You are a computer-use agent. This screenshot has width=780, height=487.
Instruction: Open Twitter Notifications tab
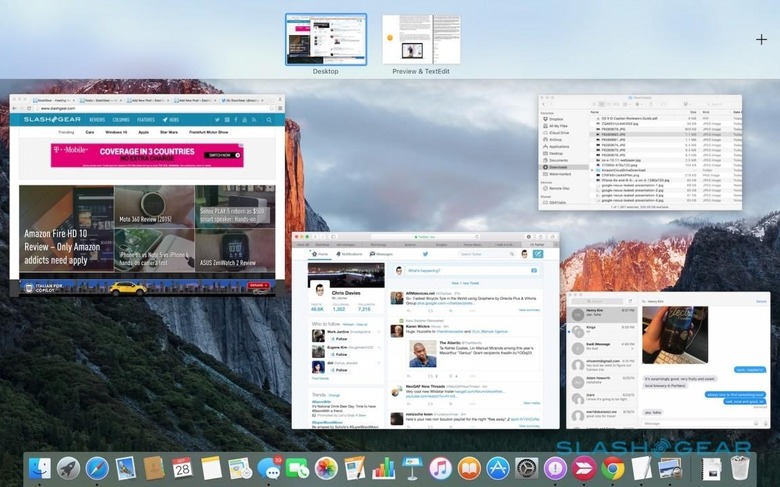pos(349,254)
